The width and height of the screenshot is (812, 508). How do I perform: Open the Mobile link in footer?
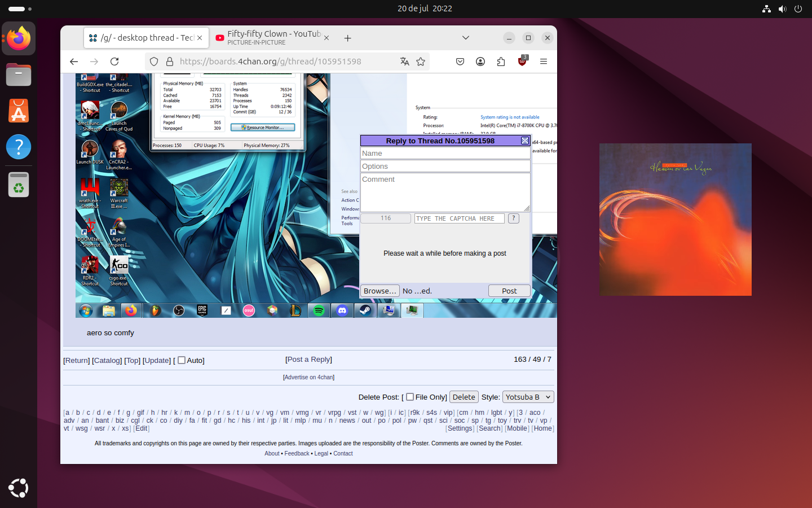pos(517,428)
